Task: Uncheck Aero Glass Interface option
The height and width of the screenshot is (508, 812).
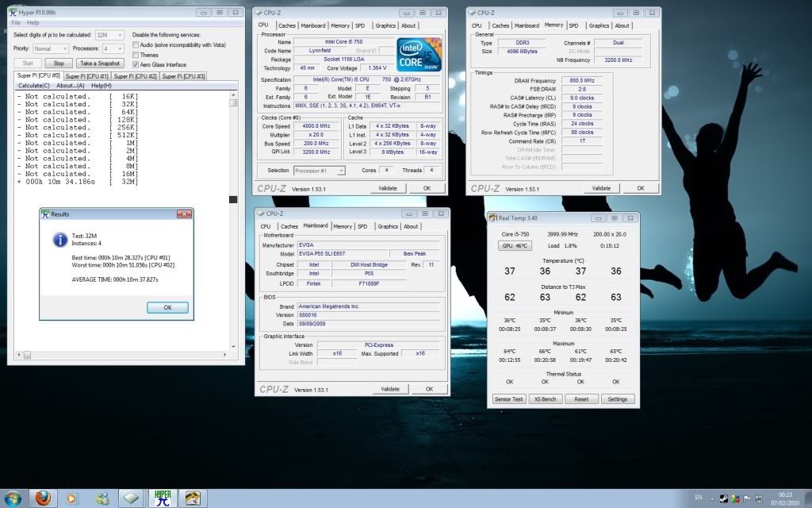Action: [136, 64]
